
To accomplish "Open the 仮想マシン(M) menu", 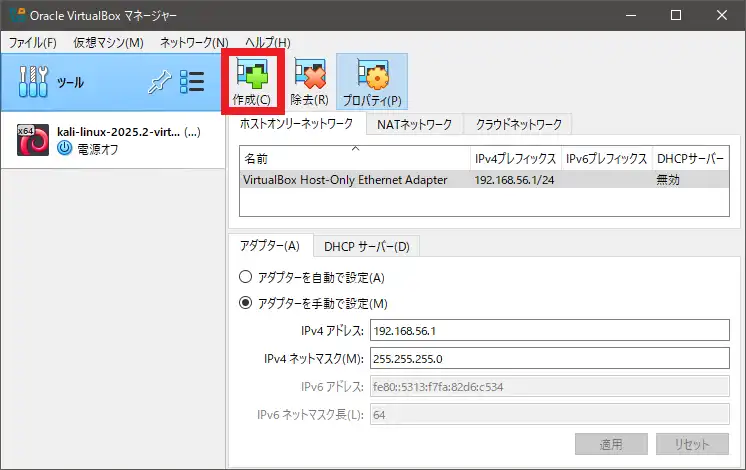I will (x=108, y=42).
